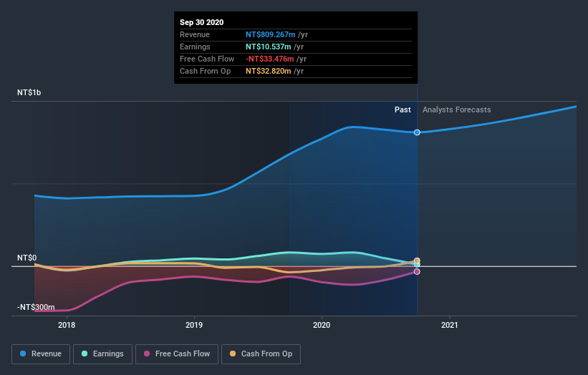Toggle the Earnings legend button
Image resolution: width=588 pixels, height=375 pixels.
click(x=102, y=354)
